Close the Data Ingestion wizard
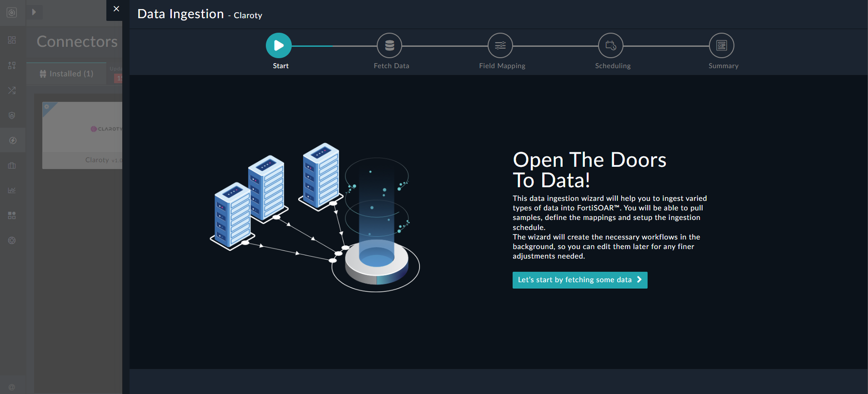 tap(116, 9)
